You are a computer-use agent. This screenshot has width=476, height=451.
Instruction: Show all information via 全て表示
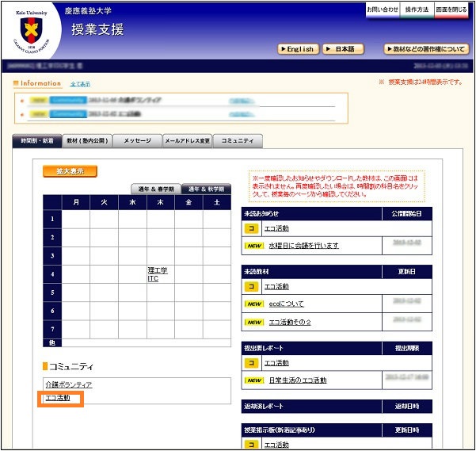pyautogui.click(x=80, y=84)
